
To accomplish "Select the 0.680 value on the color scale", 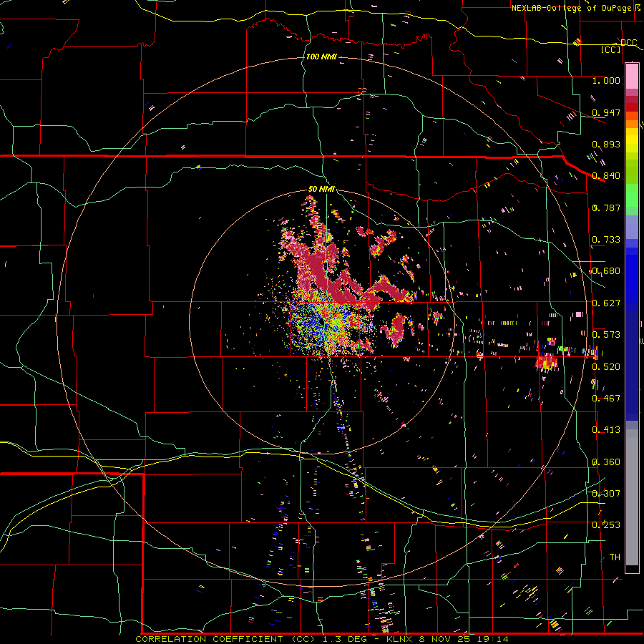I will pos(606,271).
